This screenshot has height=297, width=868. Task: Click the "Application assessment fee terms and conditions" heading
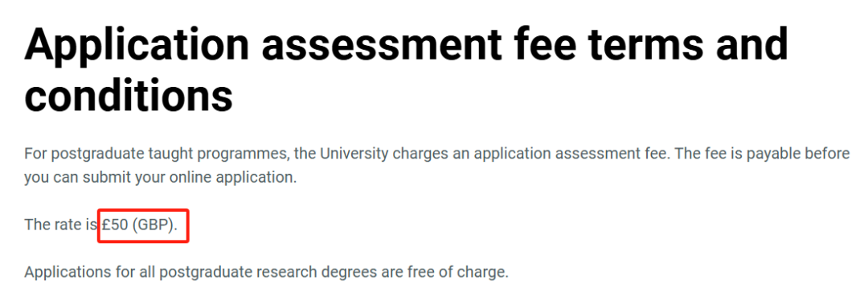407,69
